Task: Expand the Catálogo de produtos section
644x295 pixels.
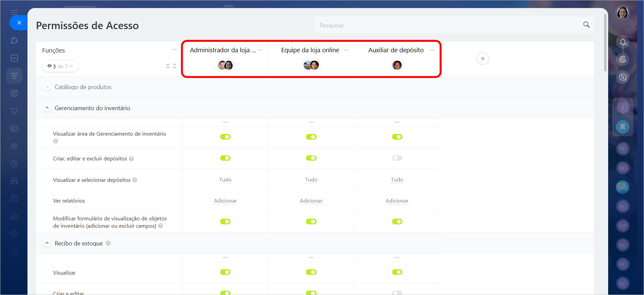Action: [47, 87]
